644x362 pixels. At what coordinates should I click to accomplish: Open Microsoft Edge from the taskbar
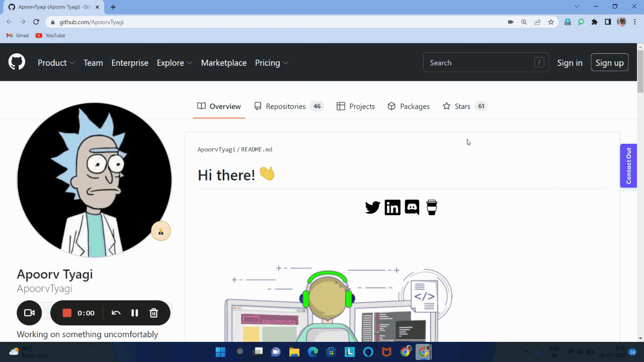pyautogui.click(x=312, y=352)
